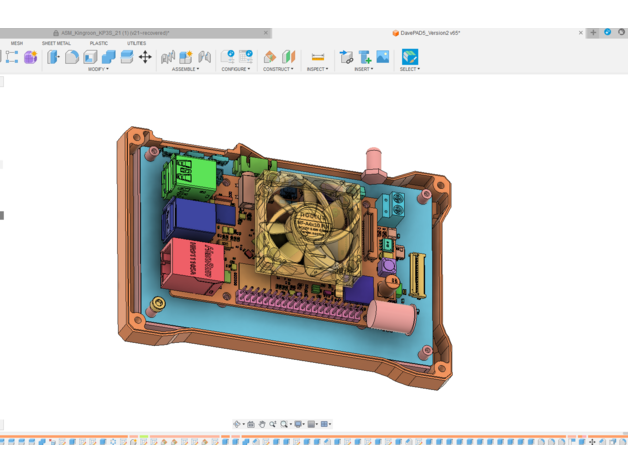Activate the Select tool icon
The width and height of the screenshot is (628, 472).
[409, 57]
